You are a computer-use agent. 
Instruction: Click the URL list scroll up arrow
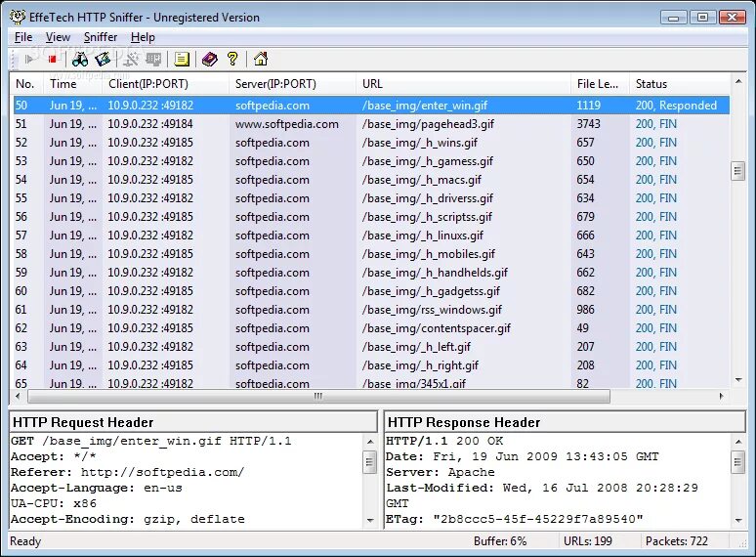click(738, 81)
